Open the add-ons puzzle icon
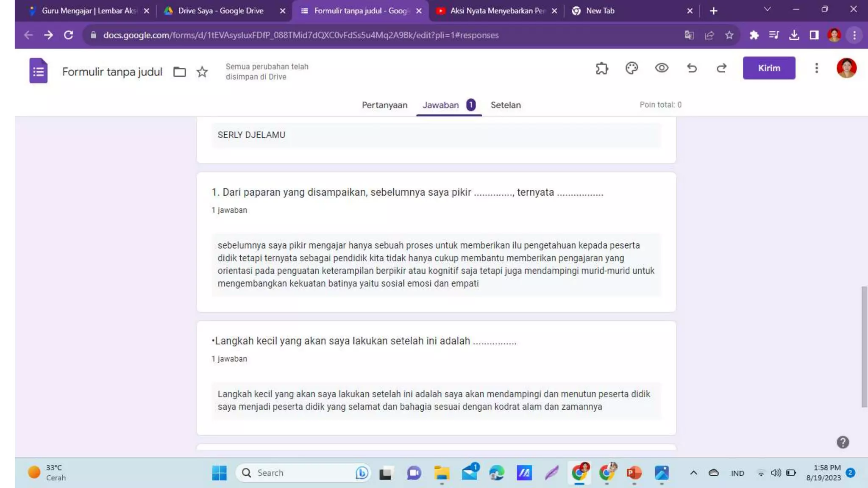The image size is (868, 488). point(602,68)
